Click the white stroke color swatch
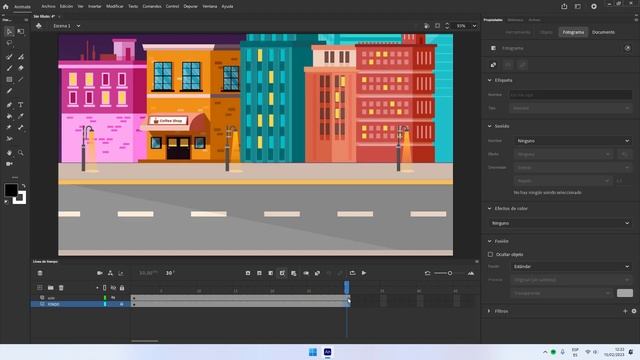The height and width of the screenshot is (360, 640). tap(21, 199)
